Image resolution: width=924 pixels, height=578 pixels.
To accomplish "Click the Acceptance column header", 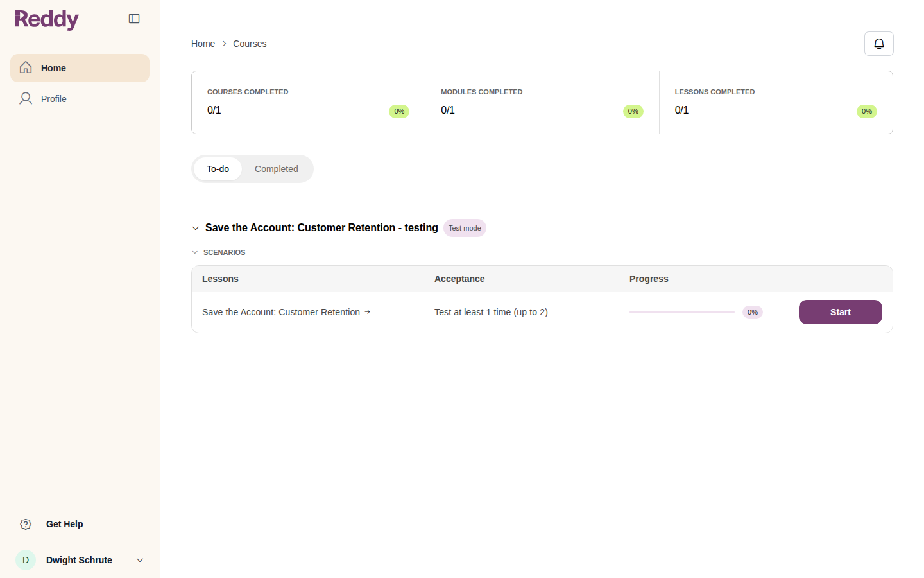I will tap(459, 279).
